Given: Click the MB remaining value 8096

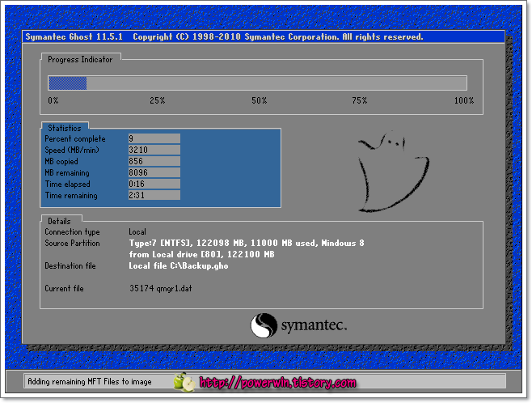Looking at the screenshot, I should click(x=154, y=172).
